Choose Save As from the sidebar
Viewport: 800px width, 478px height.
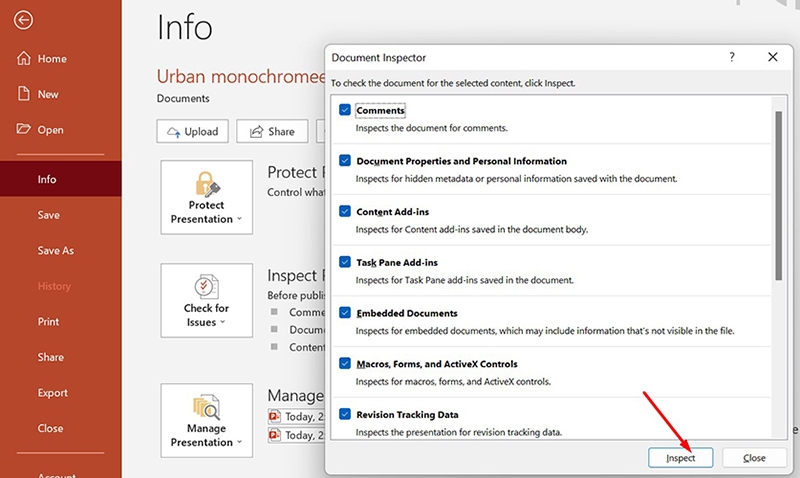pos(61,250)
